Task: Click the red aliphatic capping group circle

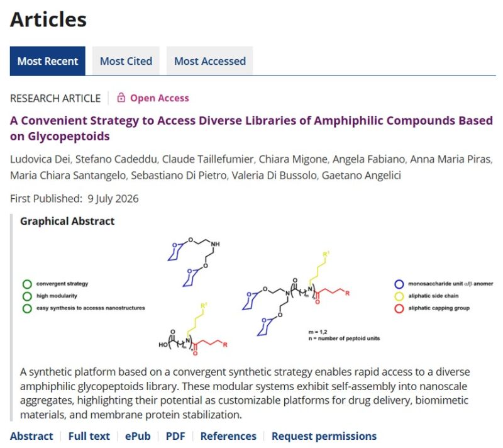Action: pos(399,308)
